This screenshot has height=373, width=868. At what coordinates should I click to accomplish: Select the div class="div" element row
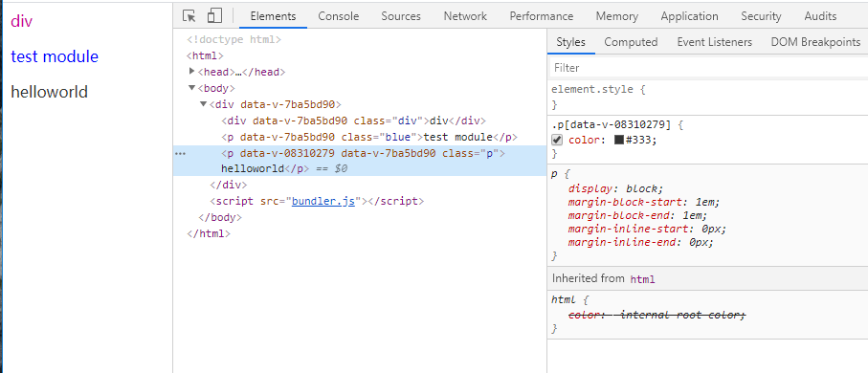tap(360, 121)
